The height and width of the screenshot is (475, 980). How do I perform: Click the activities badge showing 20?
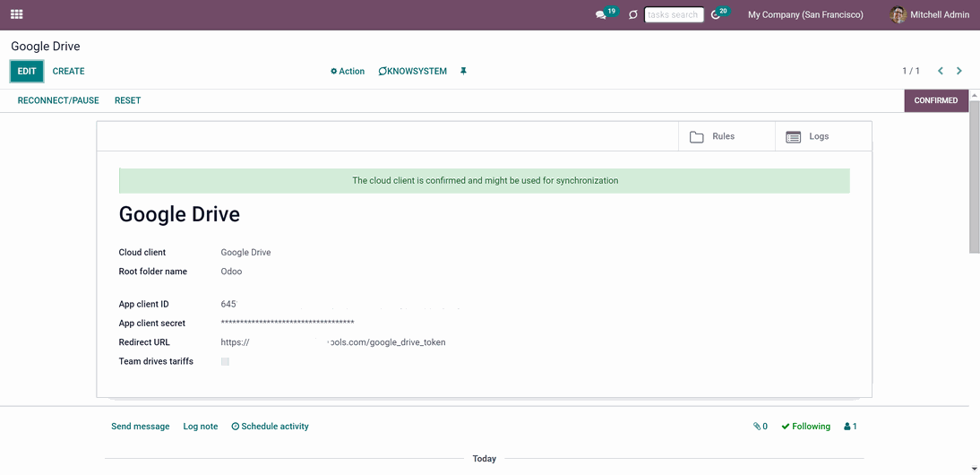click(723, 11)
